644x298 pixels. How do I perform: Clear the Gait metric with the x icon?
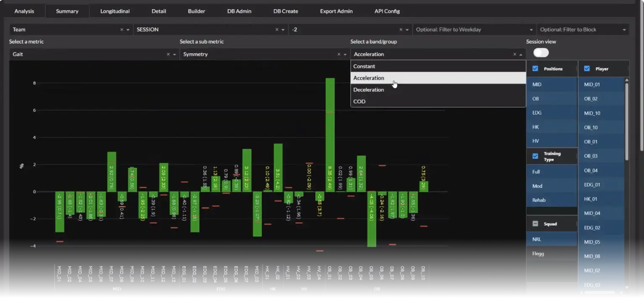point(168,54)
